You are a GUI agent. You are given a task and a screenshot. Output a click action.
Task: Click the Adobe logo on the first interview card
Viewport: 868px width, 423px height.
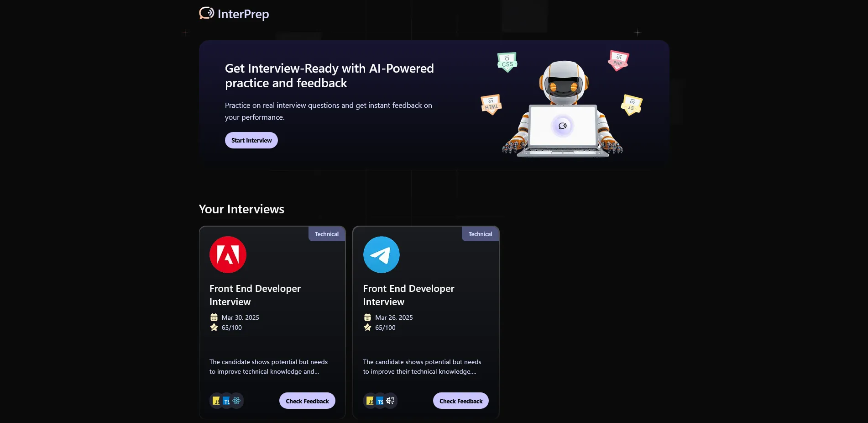tap(228, 254)
